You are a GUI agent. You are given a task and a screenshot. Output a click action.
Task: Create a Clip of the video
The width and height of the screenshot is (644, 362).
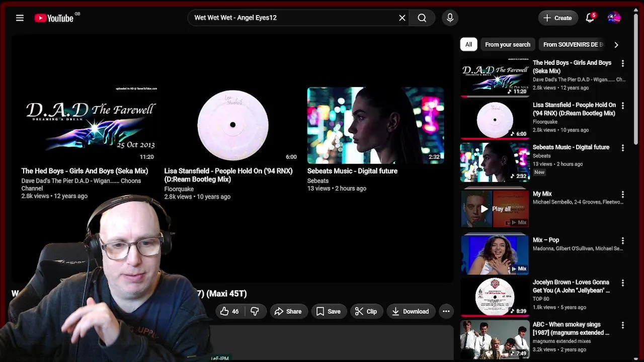point(366,311)
